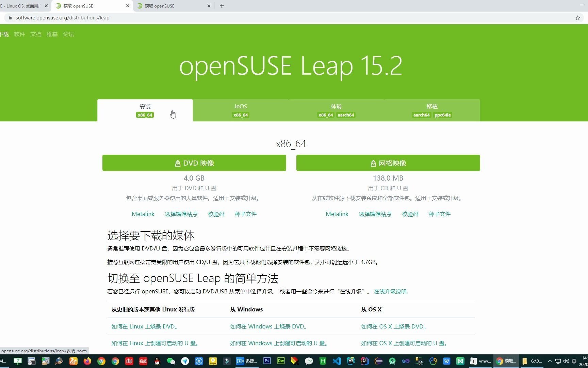
Task: Open the 论坛 navigation menu item
Action: [68, 34]
